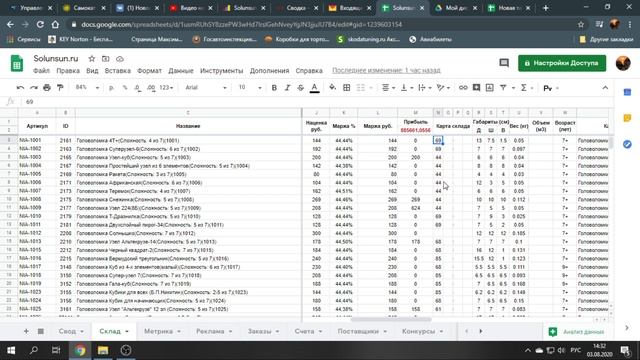This screenshot has height=360, width=640.
Task: Open the Вставка menu
Action: (x=118, y=71)
